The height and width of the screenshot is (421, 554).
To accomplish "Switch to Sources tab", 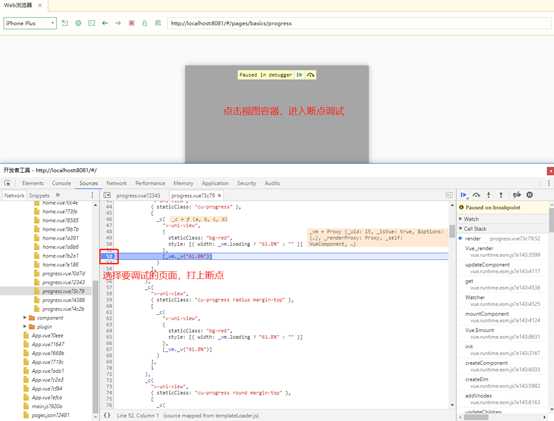I will (89, 183).
